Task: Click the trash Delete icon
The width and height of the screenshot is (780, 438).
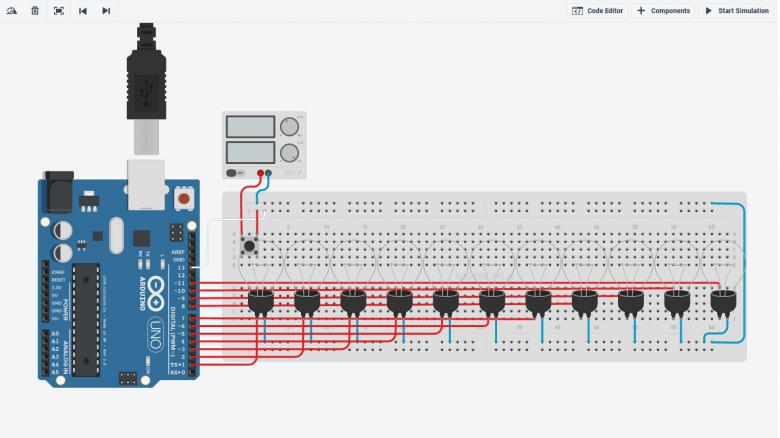Action: click(x=35, y=10)
